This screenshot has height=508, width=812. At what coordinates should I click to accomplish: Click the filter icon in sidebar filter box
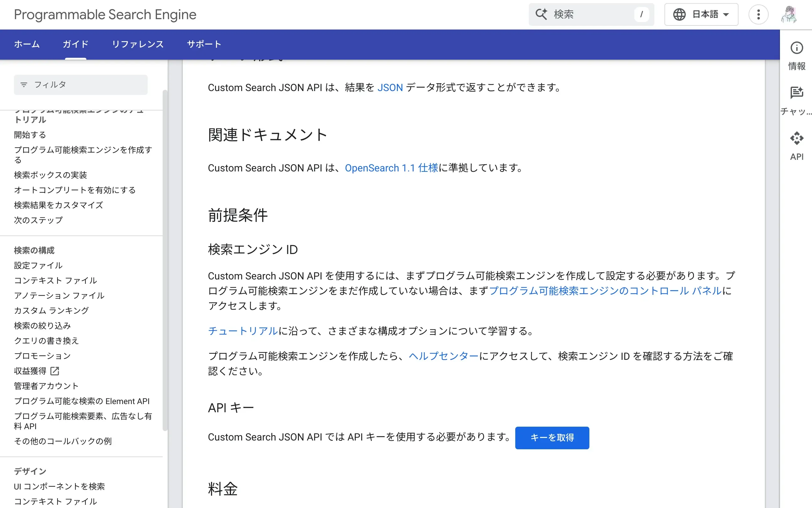pos(24,85)
